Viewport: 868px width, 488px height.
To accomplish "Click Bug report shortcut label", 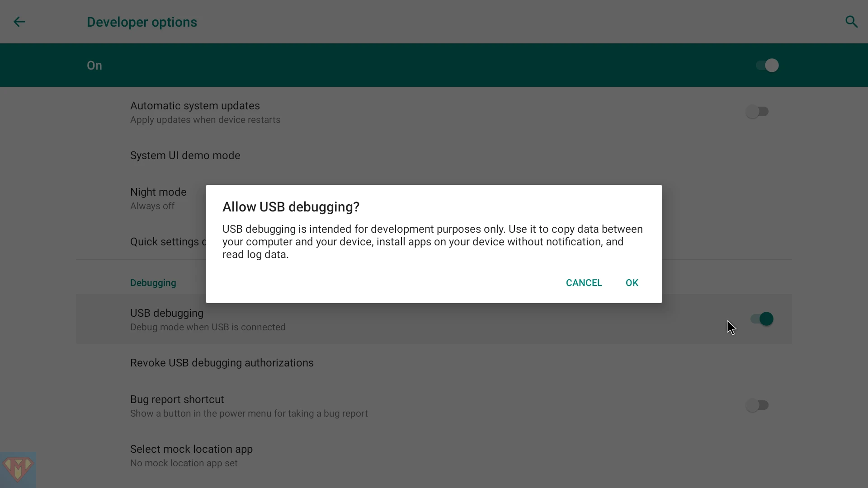I will pos(177,399).
